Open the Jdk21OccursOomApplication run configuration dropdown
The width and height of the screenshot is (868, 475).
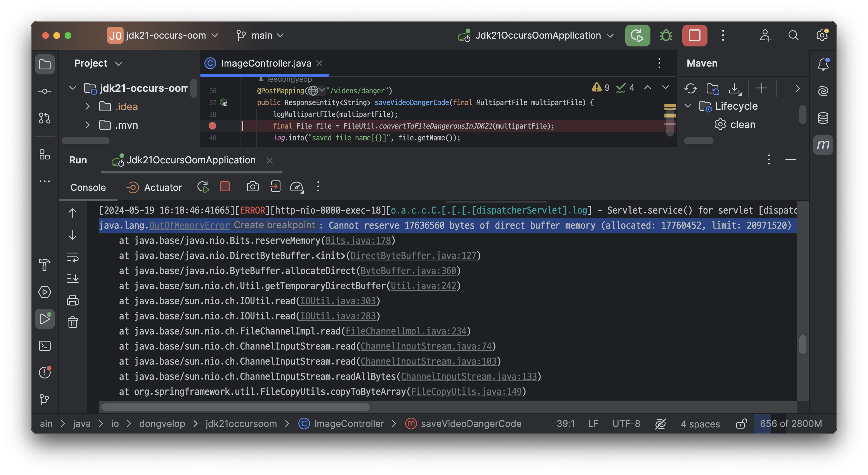click(x=536, y=36)
